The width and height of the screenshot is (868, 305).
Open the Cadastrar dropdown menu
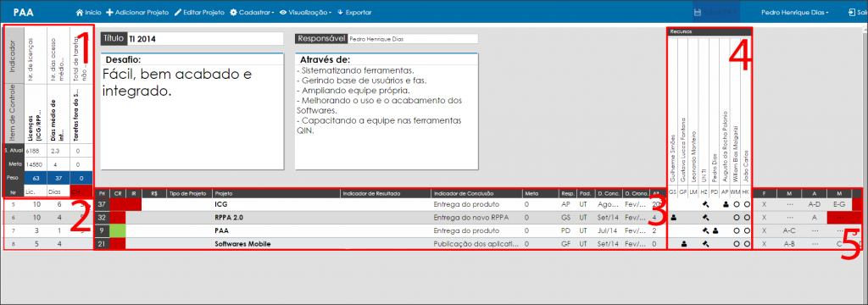click(x=253, y=12)
